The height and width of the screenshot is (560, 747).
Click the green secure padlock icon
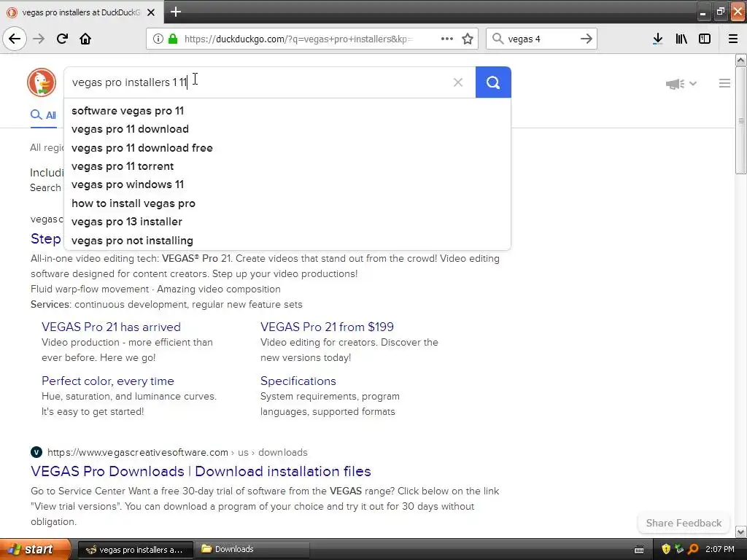point(173,39)
